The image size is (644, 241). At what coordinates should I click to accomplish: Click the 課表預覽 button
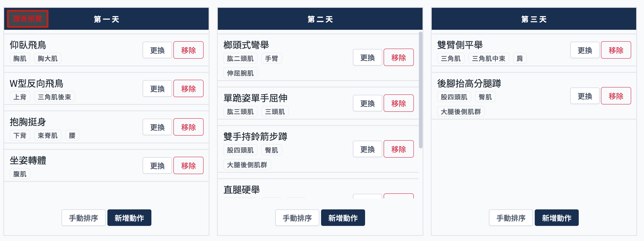tap(27, 19)
